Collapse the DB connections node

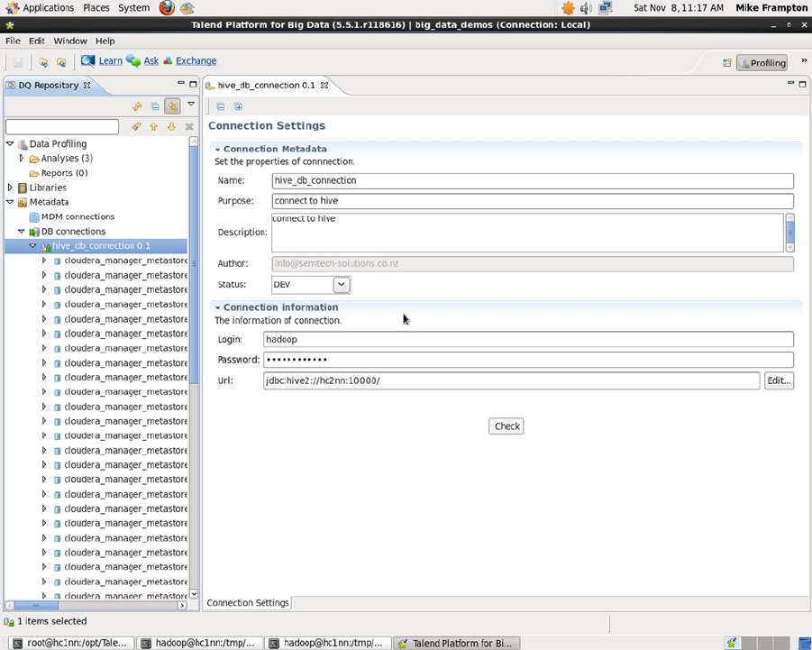[x=22, y=232]
